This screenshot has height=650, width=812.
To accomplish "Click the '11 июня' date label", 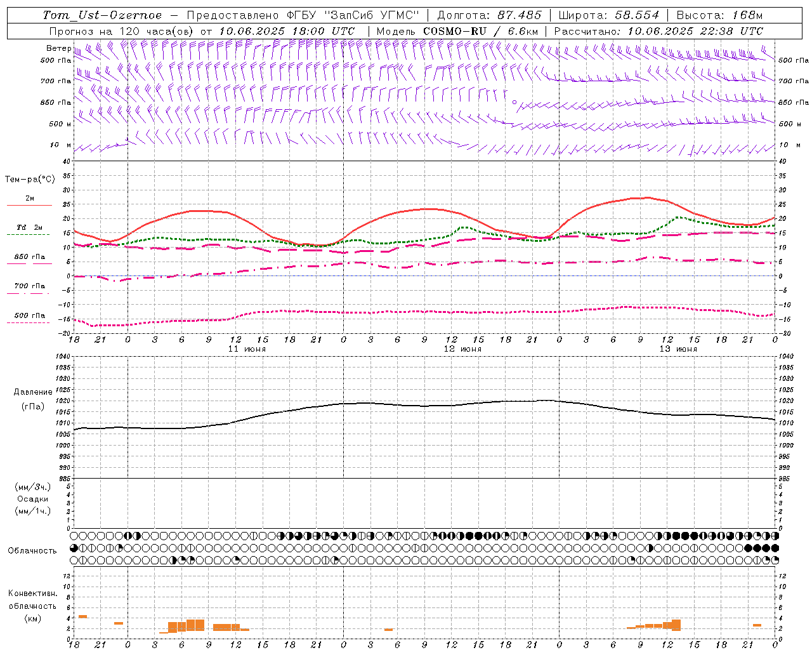I will click(247, 349).
